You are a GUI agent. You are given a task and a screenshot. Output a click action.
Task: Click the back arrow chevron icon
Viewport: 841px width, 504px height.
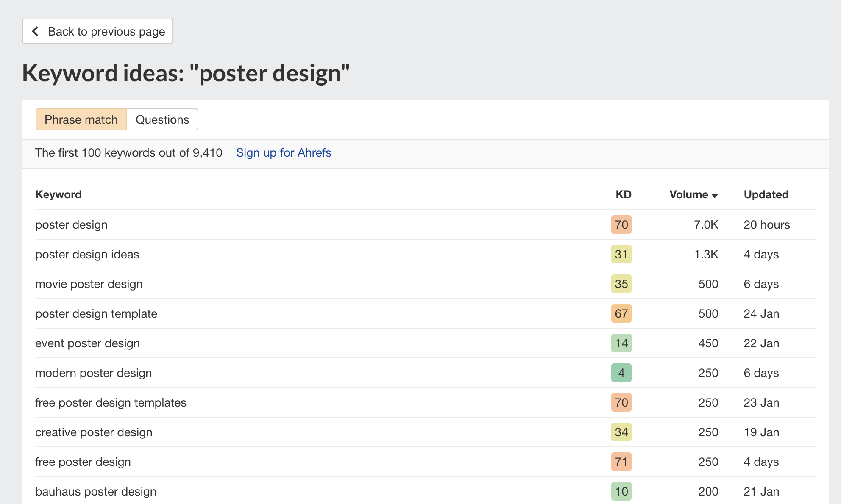(x=36, y=31)
